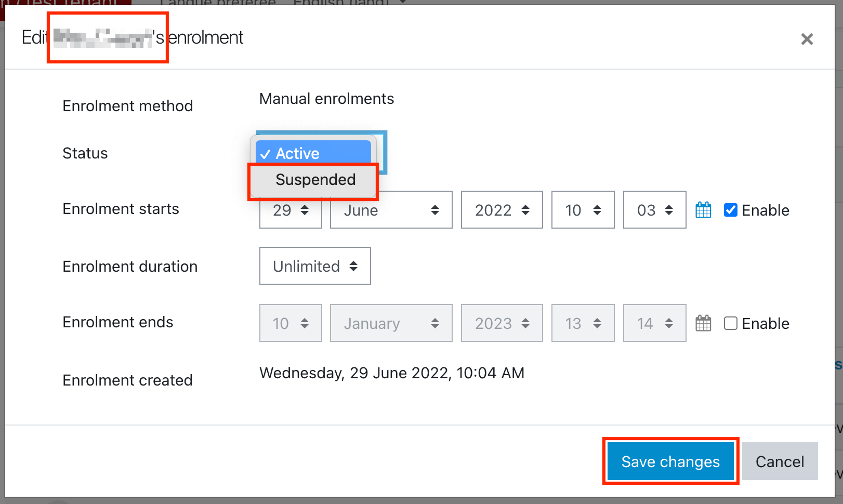Image resolution: width=843 pixels, height=504 pixels.
Task: Untick Enable for Enrolment starts
Action: (x=730, y=210)
